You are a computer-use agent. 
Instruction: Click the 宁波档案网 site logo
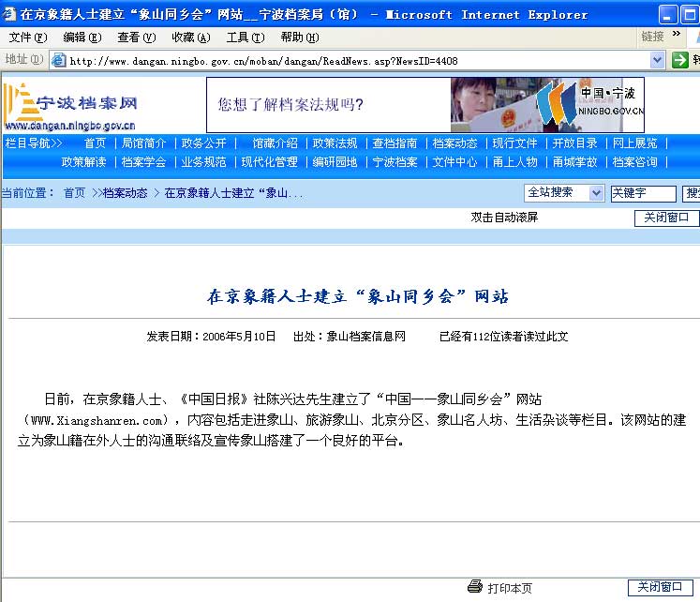[x=71, y=105]
